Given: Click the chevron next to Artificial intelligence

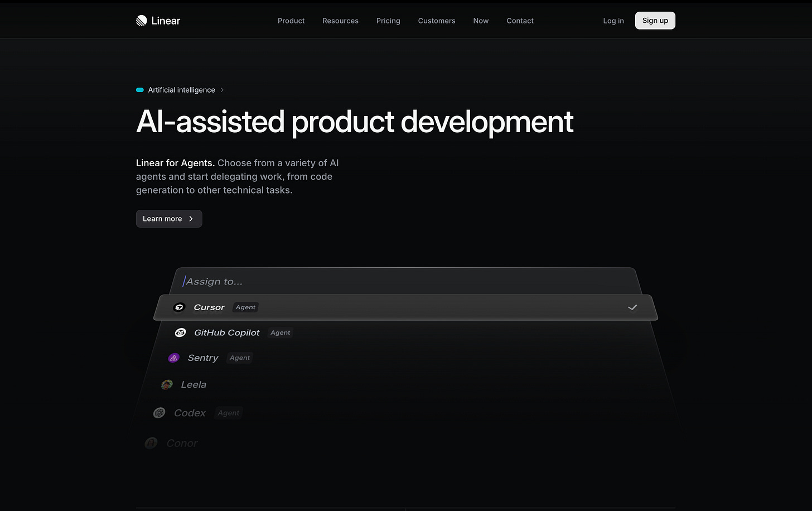Looking at the screenshot, I should point(222,90).
